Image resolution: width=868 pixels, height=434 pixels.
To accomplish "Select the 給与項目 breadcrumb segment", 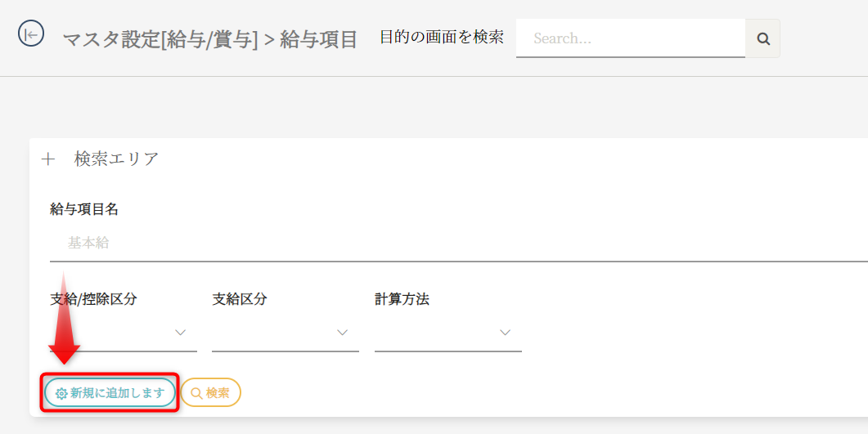I will [319, 39].
